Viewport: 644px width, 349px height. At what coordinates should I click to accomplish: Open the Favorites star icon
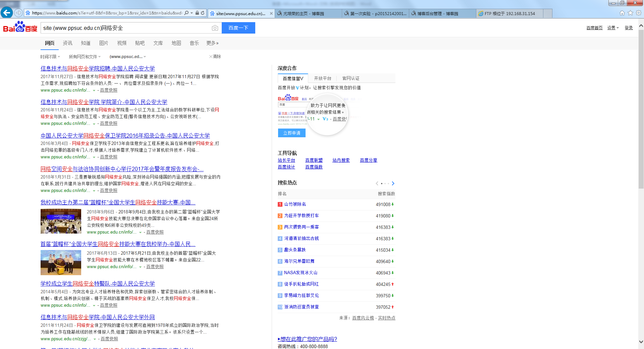(x=630, y=13)
